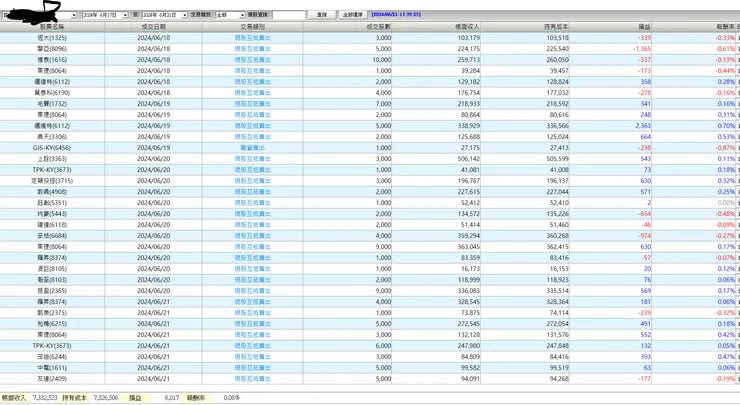
Task: Select the 均豪(5443) stock name
Action: pos(52,214)
